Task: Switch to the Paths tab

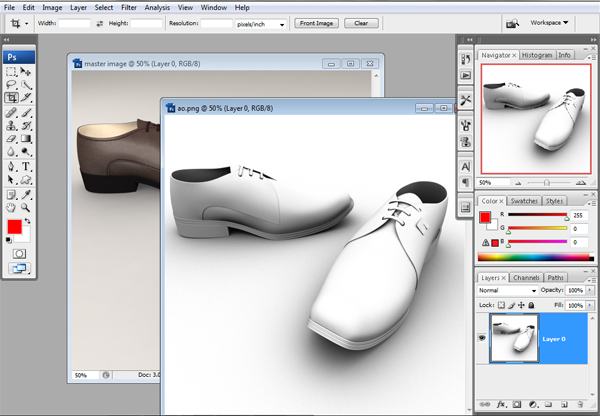Action: coord(555,277)
